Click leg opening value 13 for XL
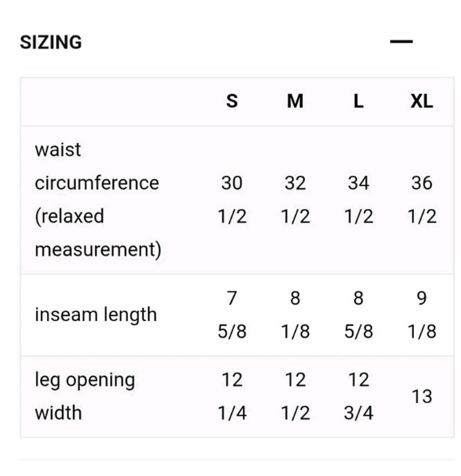The height and width of the screenshot is (476, 461). (x=422, y=397)
